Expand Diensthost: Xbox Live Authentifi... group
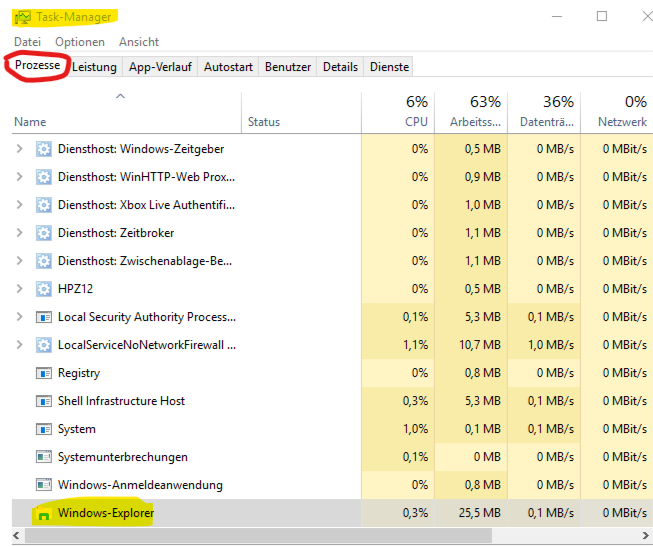The image size is (653, 547). pos(19,205)
